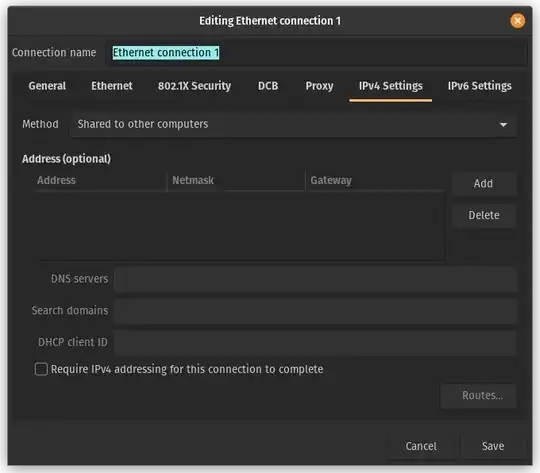This screenshot has width=540, height=473.
Task: Open the Proxy tab
Action: [x=319, y=86]
